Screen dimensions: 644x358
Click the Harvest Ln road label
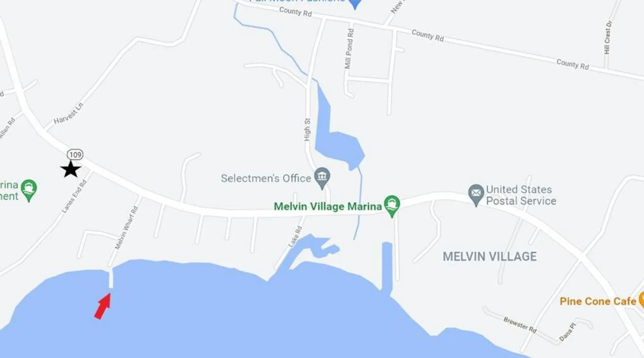pyautogui.click(x=68, y=113)
